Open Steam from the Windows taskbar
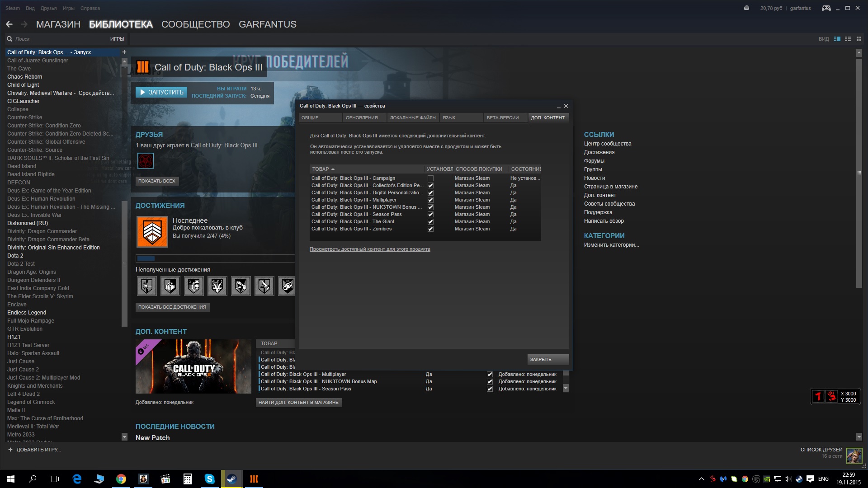This screenshot has height=488, width=868. 232,479
